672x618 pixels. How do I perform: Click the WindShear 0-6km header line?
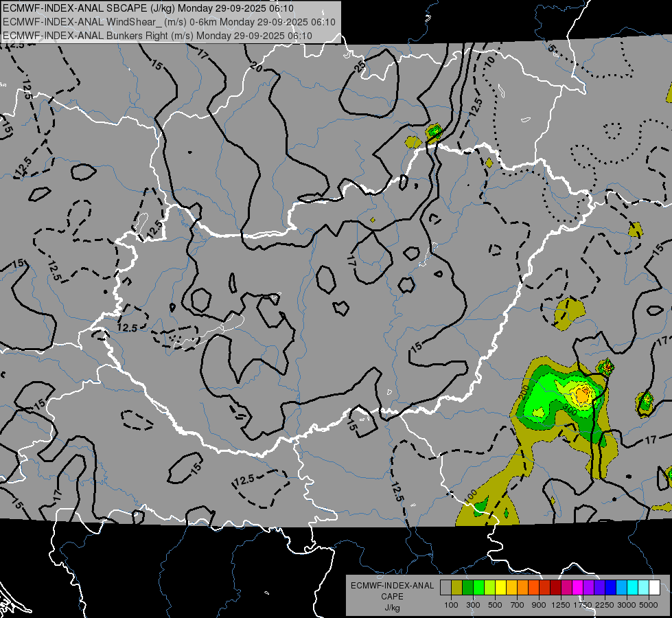coord(169,22)
